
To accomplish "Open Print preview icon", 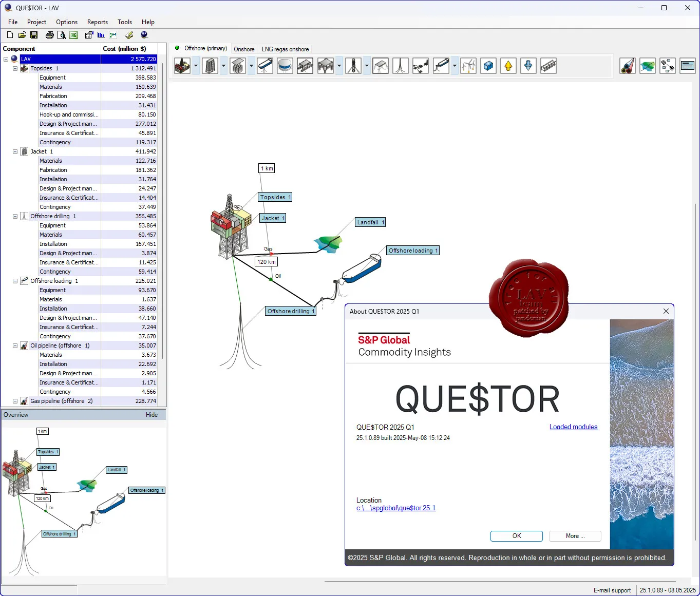I will (62, 35).
